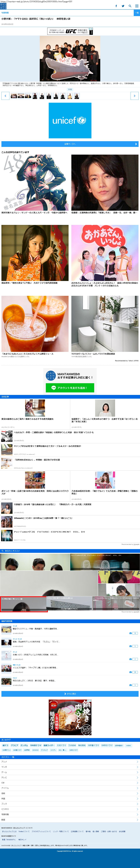The height and width of the screenshot is (868, 140).
Task: Open the カゴメ vegetable juice sponsored card
Action: click(35, 327)
